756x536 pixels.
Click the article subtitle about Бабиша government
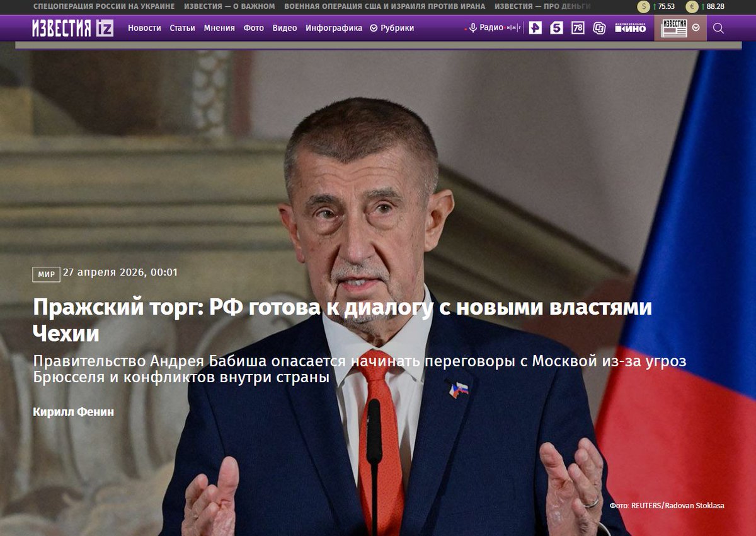(359, 370)
